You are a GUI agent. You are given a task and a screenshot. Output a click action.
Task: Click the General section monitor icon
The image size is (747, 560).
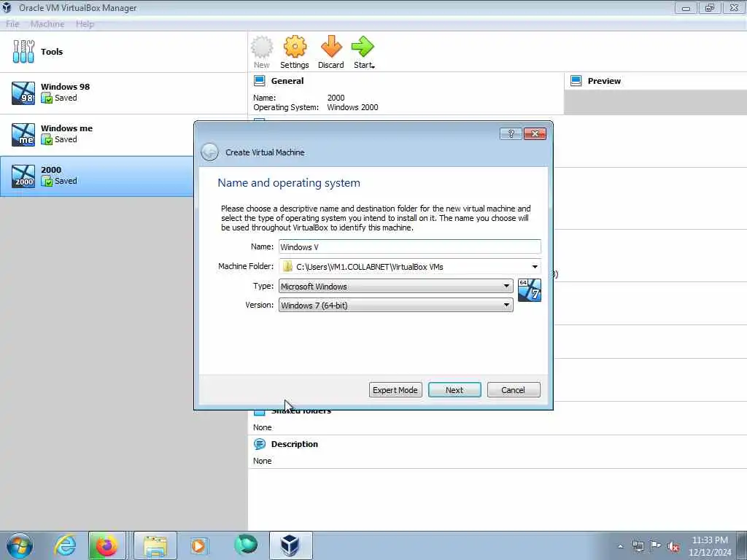click(260, 80)
